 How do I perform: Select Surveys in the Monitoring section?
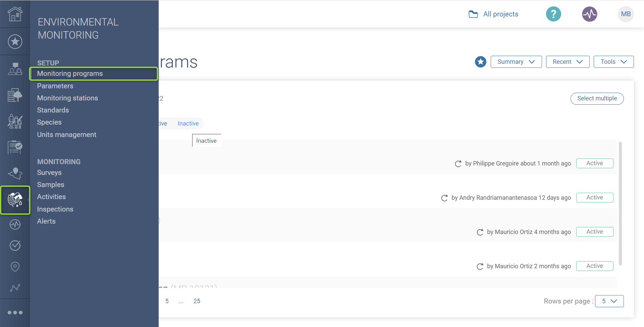(x=49, y=173)
